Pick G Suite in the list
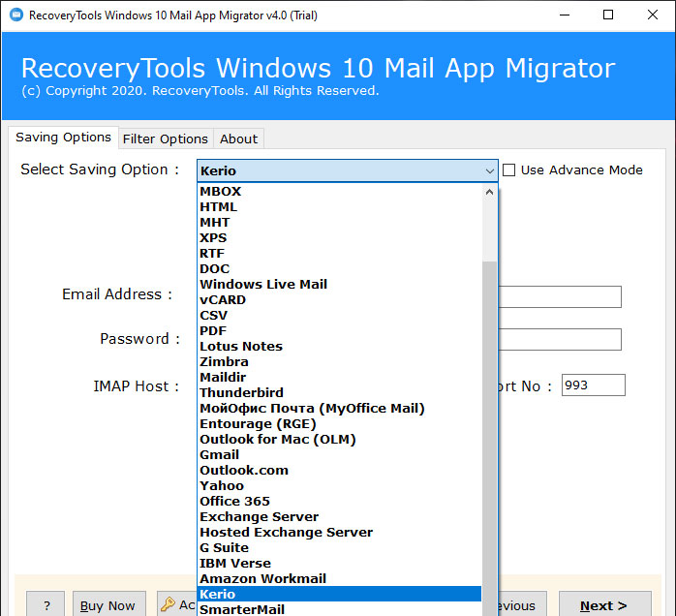The height and width of the screenshot is (616, 676). tap(340, 548)
